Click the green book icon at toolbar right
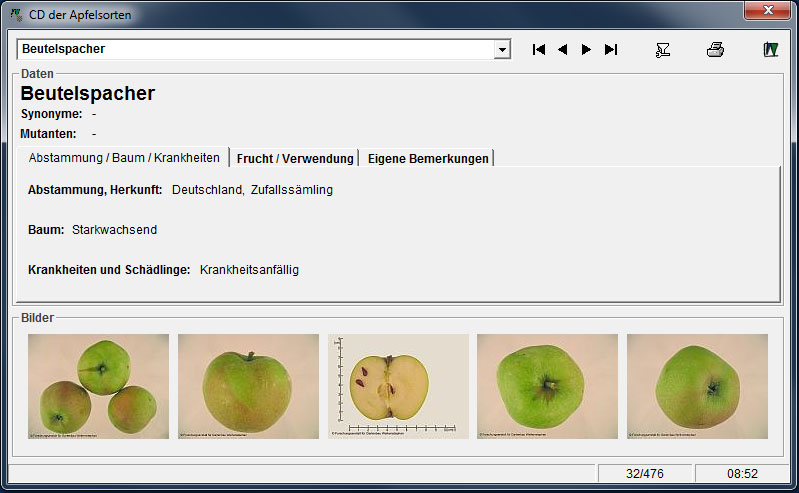Viewport: 799px width, 493px height. [770, 50]
